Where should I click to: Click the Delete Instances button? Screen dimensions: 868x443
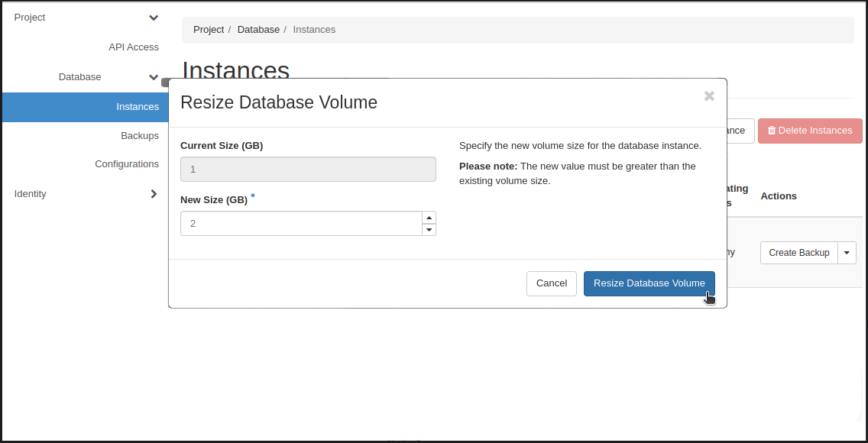(x=810, y=131)
